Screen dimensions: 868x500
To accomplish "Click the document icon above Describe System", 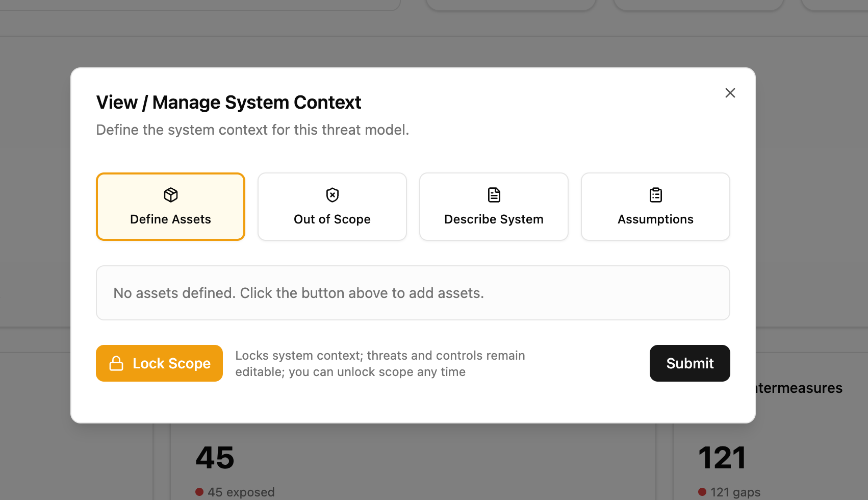I will click(x=493, y=194).
